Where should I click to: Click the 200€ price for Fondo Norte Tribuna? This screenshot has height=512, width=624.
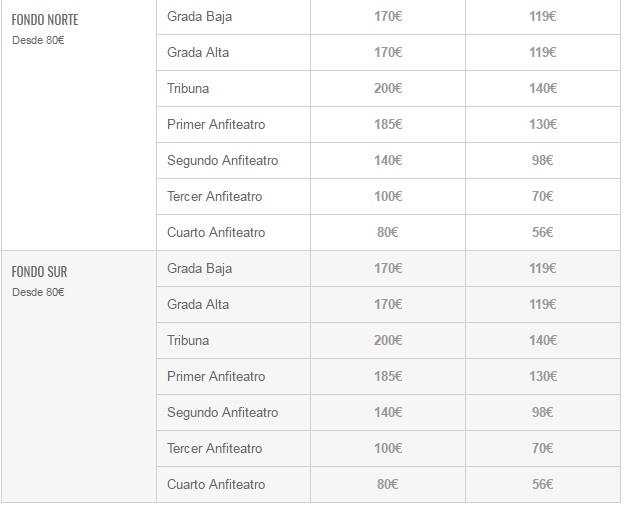pos(387,88)
